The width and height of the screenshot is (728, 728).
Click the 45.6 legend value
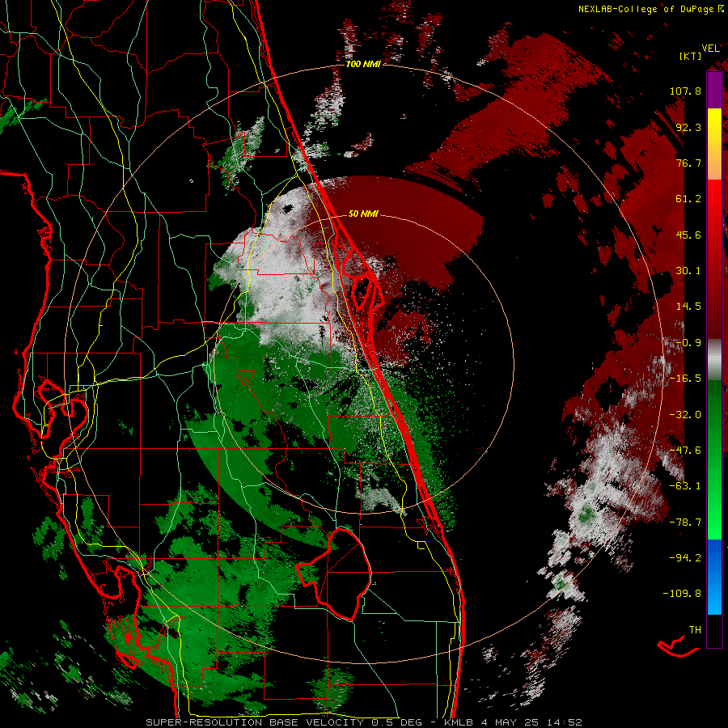coord(688,235)
